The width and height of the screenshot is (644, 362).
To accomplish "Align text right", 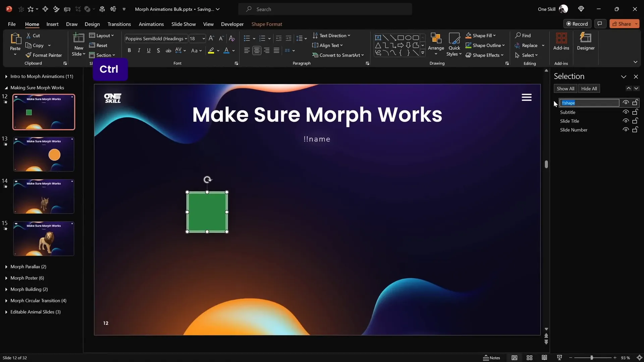I will (x=267, y=51).
